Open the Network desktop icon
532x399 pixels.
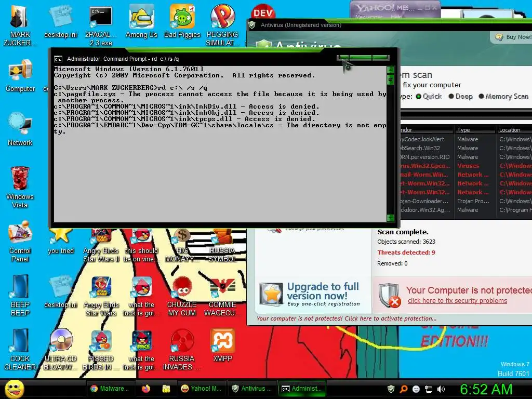pyautogui.click(x=20, y=129)
